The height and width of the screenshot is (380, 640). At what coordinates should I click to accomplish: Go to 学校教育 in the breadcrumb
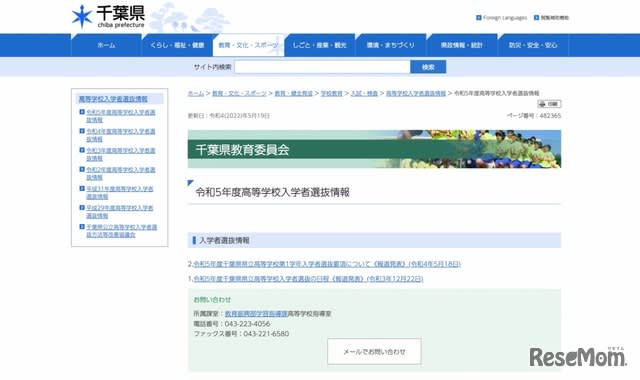pos(332,93)
